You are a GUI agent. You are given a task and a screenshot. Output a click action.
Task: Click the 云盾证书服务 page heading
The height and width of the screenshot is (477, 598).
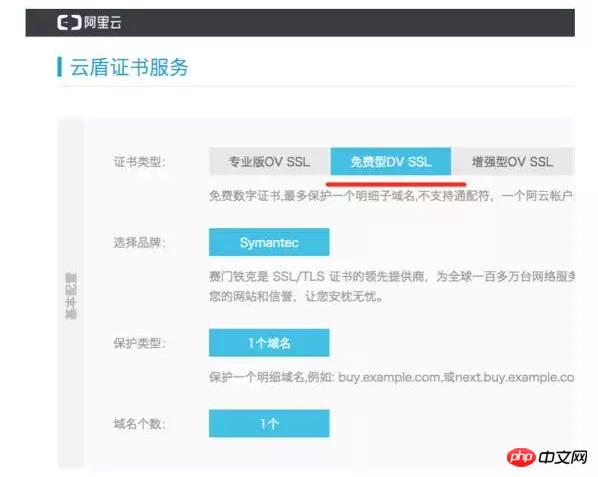pos(129,67)
